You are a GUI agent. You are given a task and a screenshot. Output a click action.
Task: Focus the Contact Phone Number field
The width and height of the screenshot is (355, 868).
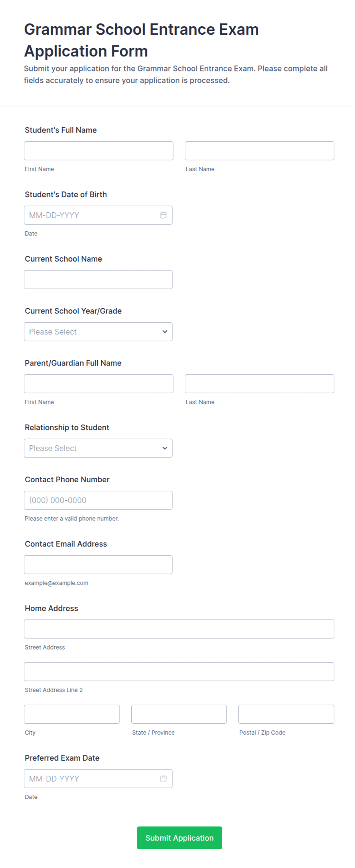(x=98, y=500)
